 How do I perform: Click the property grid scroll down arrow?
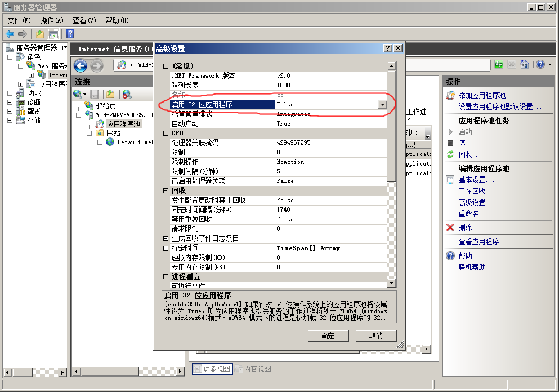[x=391, y=282]
